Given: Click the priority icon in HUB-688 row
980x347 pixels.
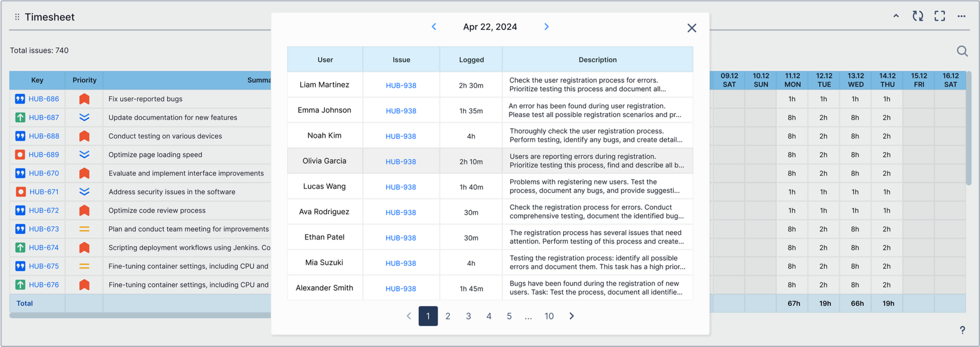Looking at the screenshot, I should (84, 136).
